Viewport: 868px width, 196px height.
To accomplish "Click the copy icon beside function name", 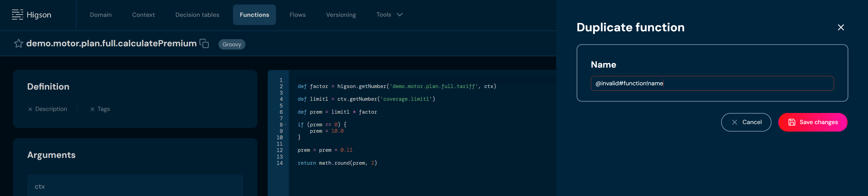I will 204,44.
